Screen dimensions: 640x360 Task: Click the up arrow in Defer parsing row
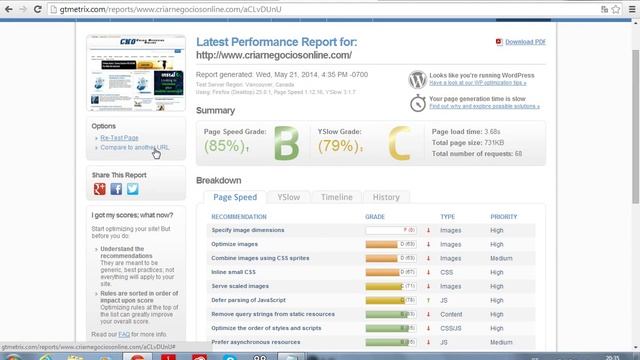[x=428, y=300]
